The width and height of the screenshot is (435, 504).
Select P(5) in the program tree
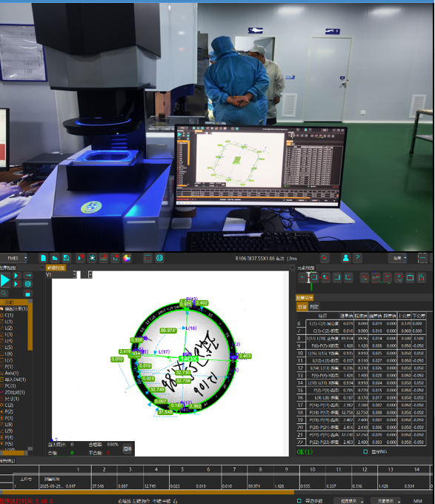[x=9, y=444]
